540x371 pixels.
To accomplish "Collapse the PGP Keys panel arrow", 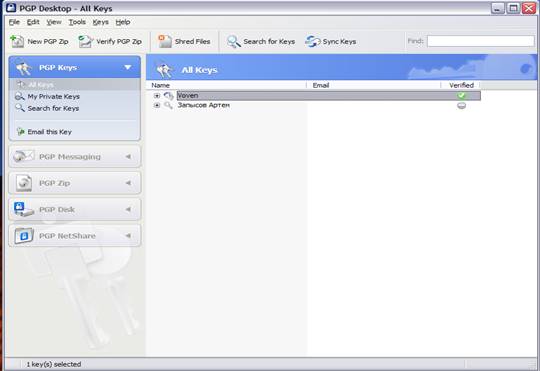I will (x=128, y=67).
